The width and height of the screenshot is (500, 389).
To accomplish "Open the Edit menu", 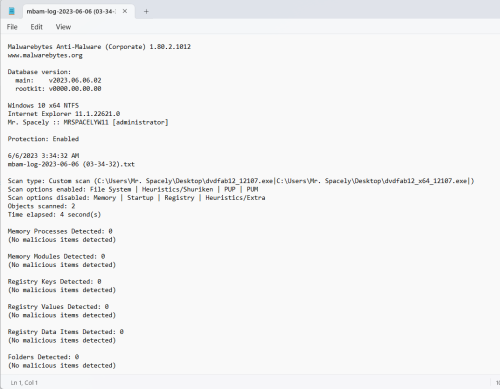I will [37, 27].
